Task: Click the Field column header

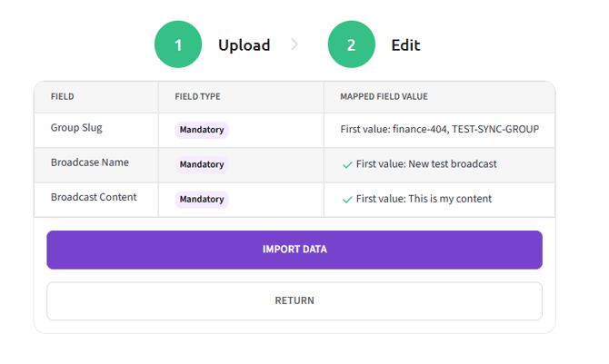Action: coord(63,96)
